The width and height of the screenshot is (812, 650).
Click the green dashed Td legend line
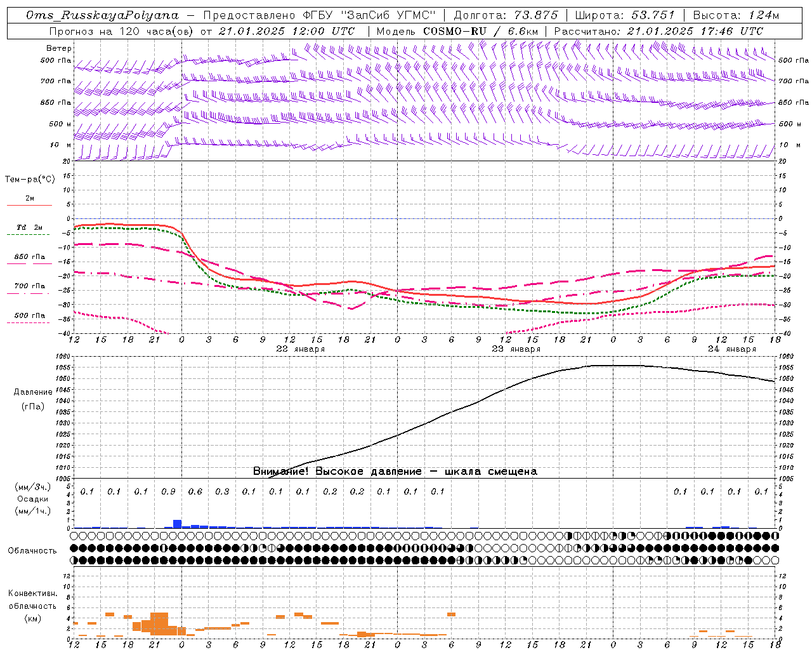coord(29,234)
